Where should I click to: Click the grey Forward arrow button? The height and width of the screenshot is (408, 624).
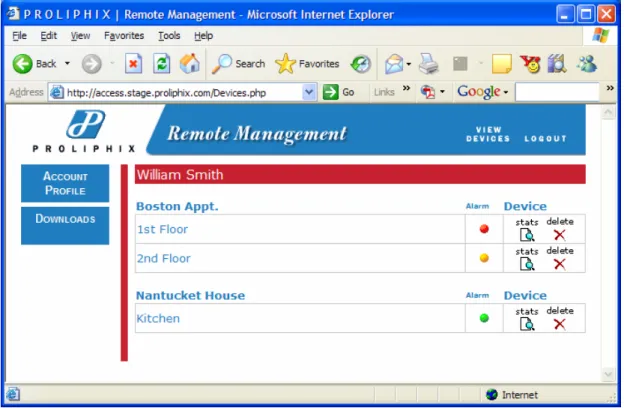pyautogui.click(x=92, y=64)
